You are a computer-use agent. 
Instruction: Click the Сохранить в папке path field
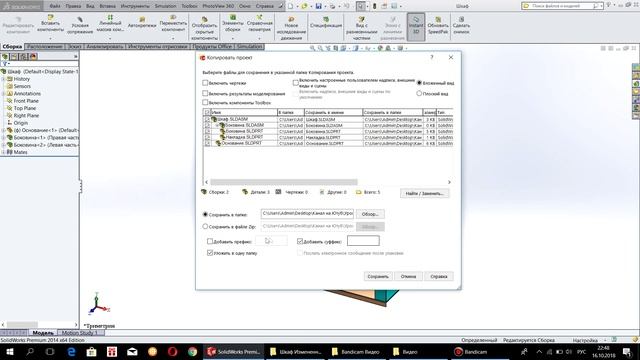point(307,213)
